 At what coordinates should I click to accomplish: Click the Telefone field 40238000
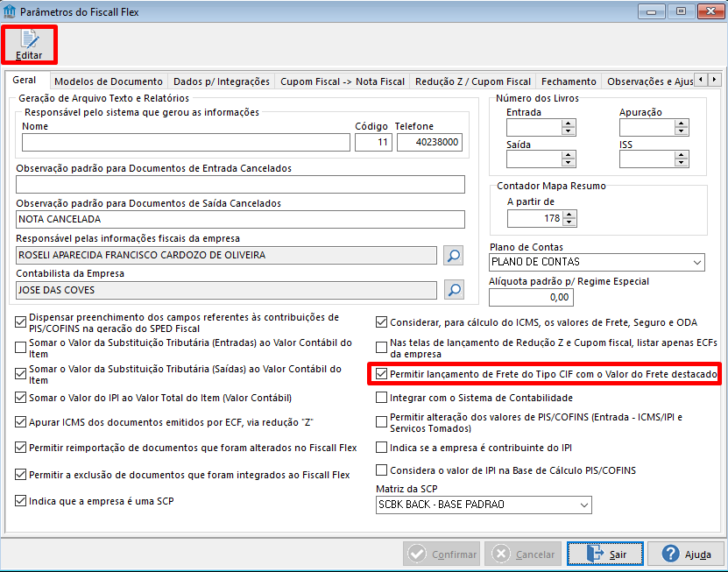(x=429, y=143)
